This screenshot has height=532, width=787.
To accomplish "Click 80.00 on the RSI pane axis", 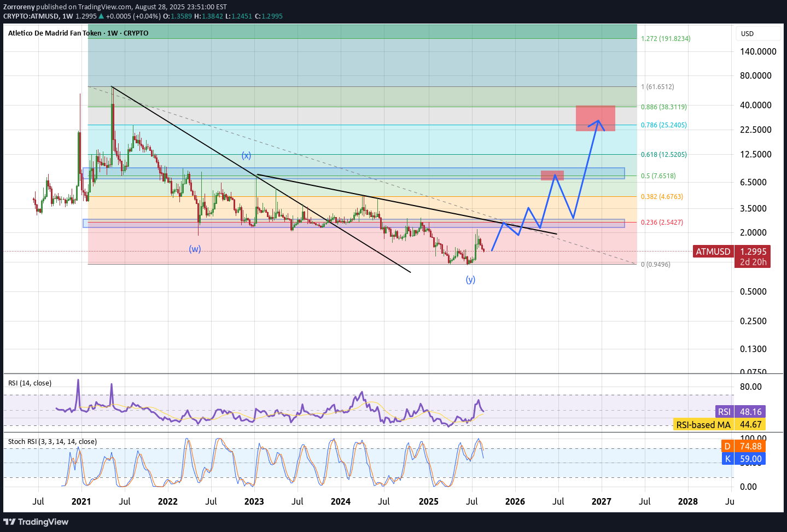I will 751,387.
